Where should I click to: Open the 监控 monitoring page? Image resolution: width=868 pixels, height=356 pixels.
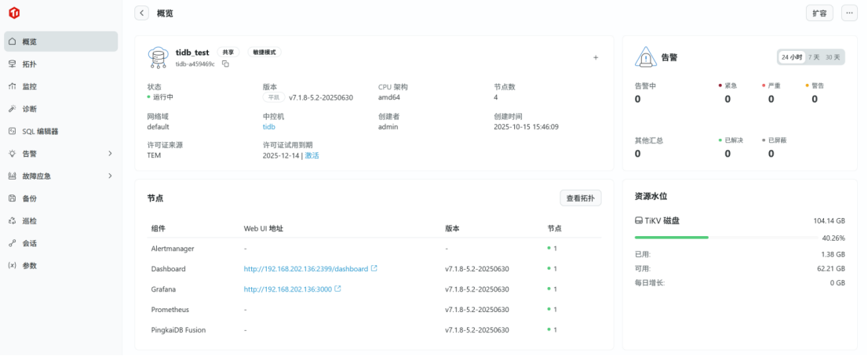tap(29, 86)
